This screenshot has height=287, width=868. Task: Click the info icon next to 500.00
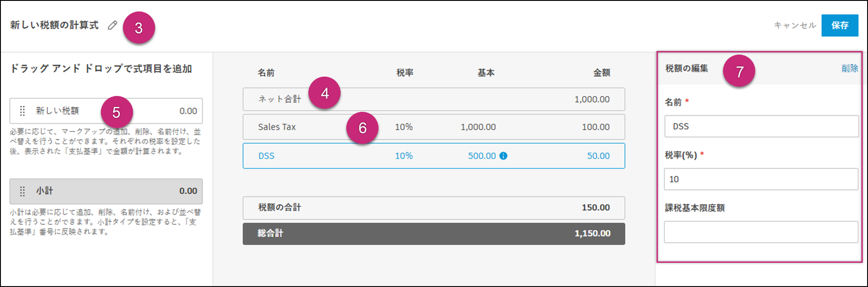(504, 156)
